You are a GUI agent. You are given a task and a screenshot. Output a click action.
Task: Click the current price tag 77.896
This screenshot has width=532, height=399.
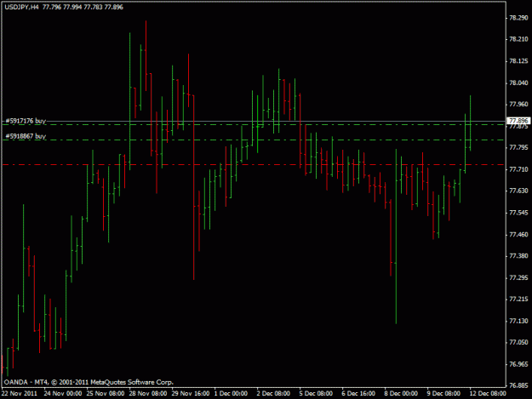click(x=518, y=121)
